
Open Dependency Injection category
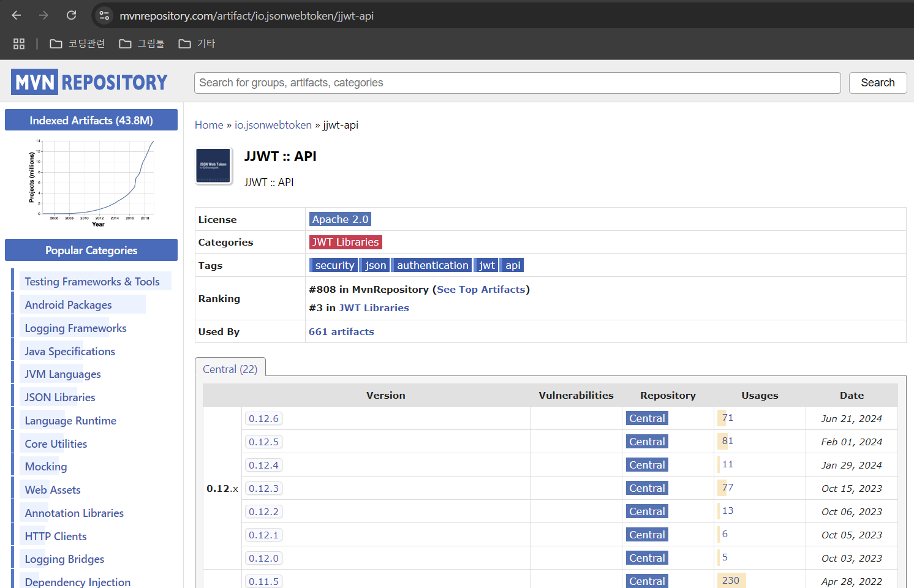[78, 582]
